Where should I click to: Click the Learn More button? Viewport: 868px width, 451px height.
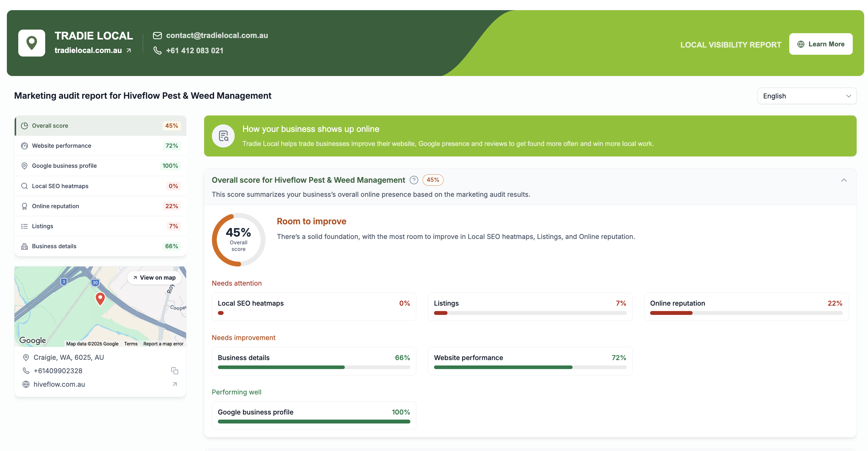[x=820, y=44]
